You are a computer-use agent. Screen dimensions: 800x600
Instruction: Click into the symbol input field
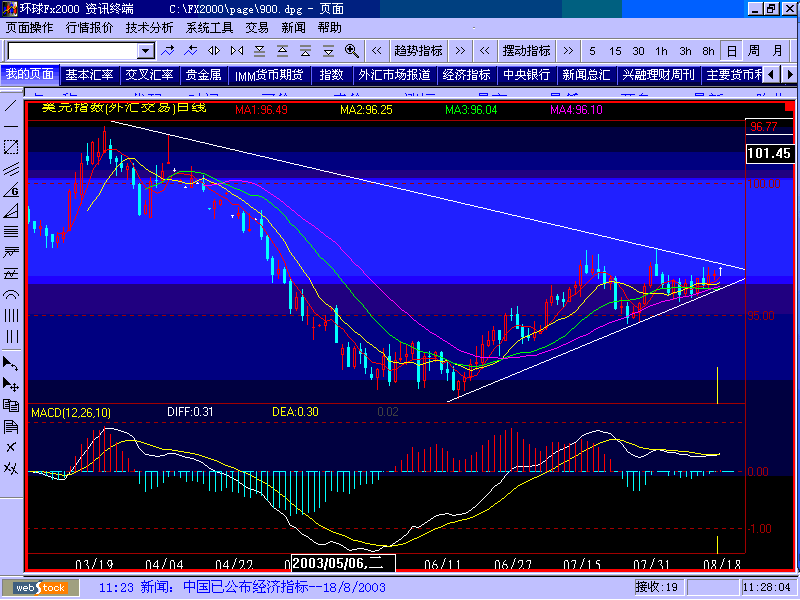(73, 51)
